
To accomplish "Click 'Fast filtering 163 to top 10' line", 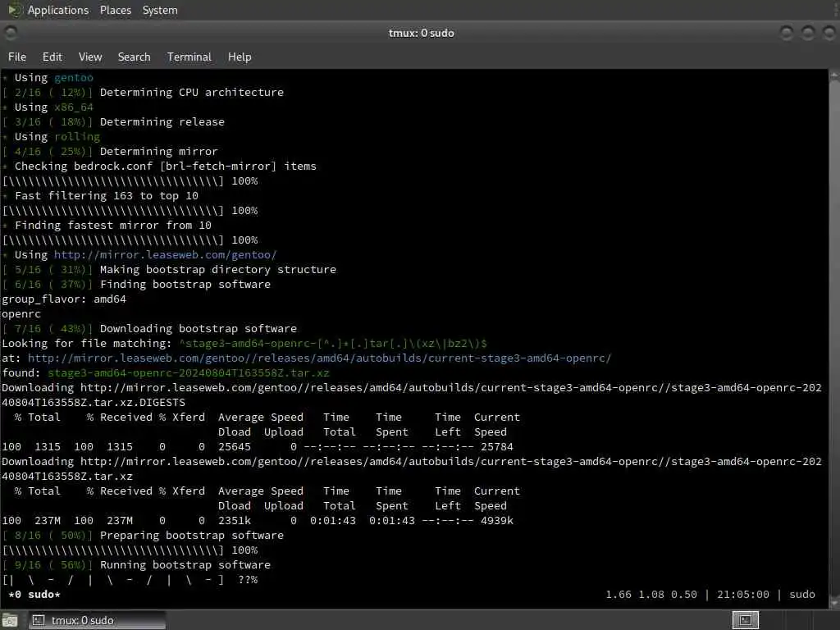I will coord(107,195).
